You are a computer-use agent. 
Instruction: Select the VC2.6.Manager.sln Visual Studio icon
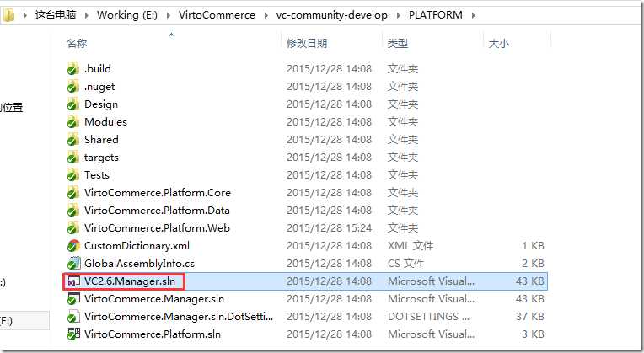point(73,281)
